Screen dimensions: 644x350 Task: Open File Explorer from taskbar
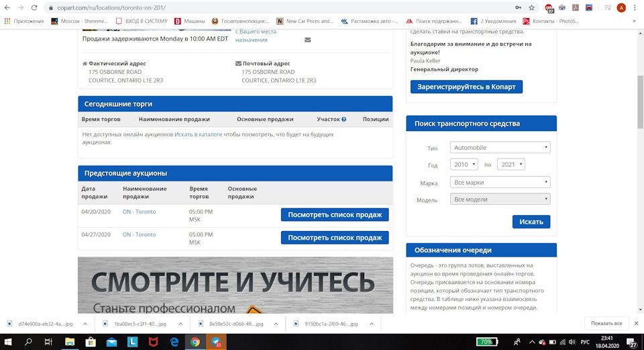[x=70, y=342]
